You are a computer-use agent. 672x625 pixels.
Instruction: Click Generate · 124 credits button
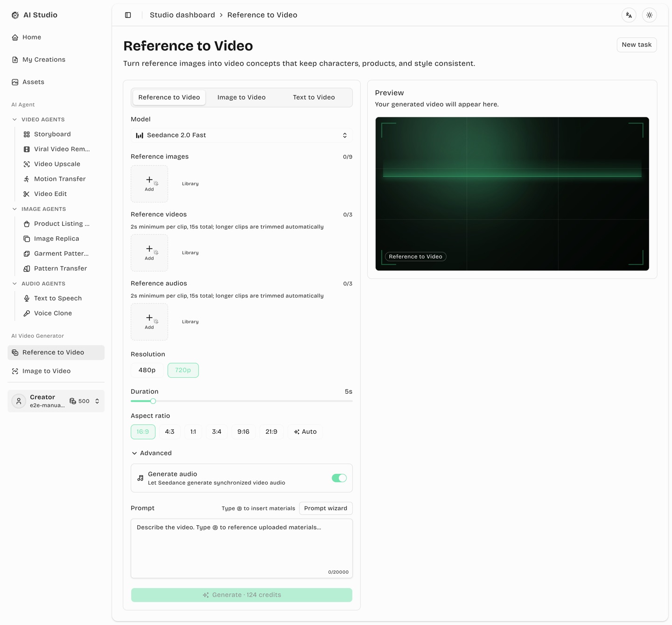242,595
